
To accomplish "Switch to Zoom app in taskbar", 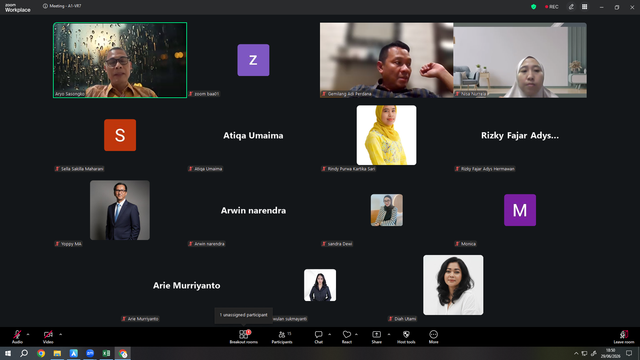I will [x=90, y=353].
